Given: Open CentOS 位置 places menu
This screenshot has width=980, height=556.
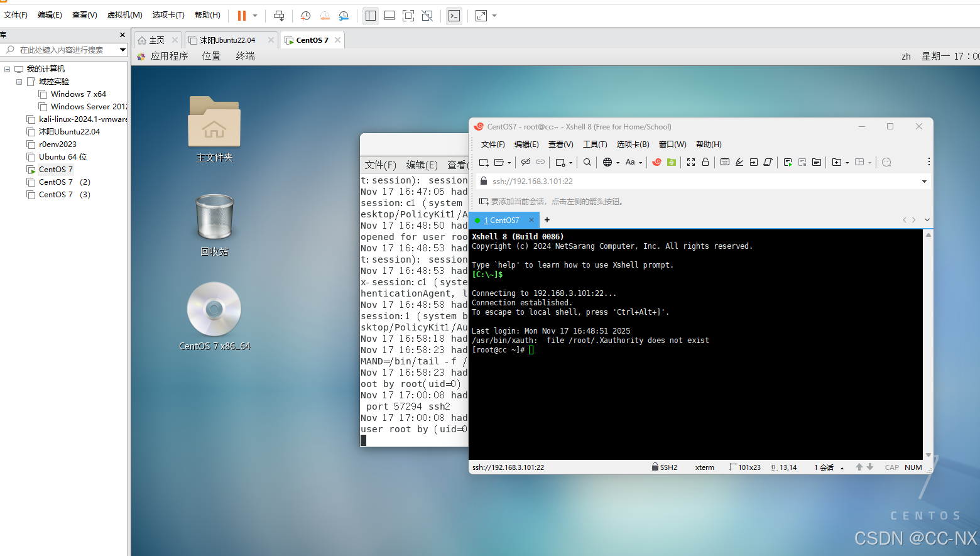Looking at the screenshot, I should 211,57.
